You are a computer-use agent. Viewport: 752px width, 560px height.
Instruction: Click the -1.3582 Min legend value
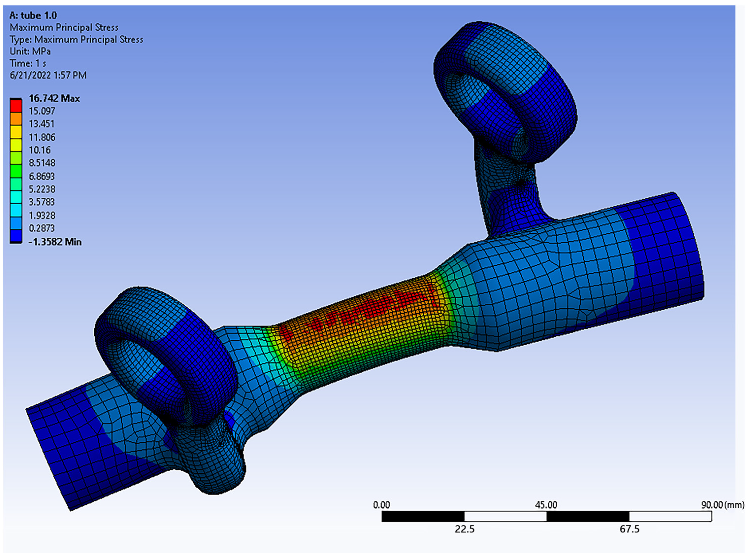55,242
